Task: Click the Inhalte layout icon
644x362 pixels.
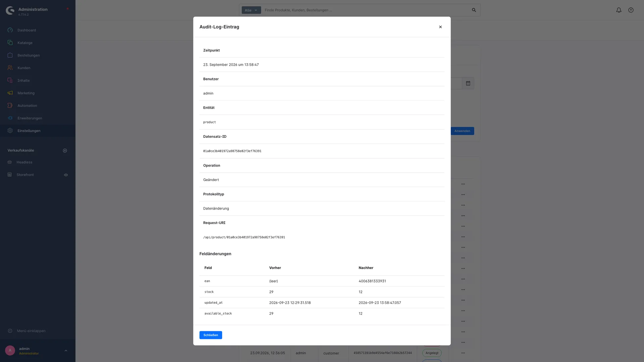Action: [x=10, y=80]
